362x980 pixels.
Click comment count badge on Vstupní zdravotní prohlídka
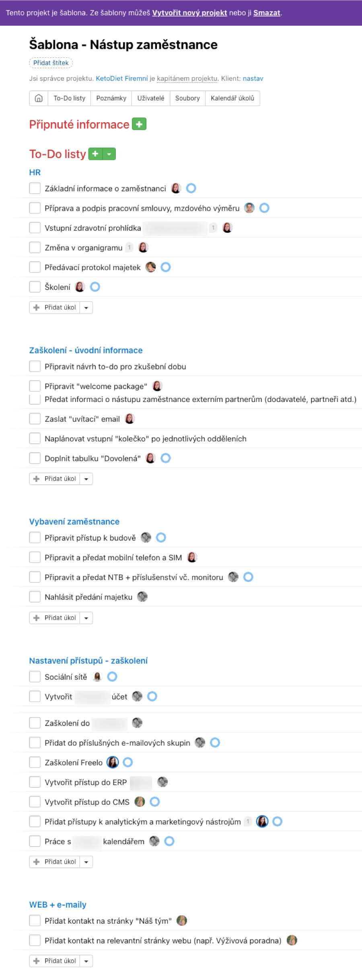click(x=213, y=228)
